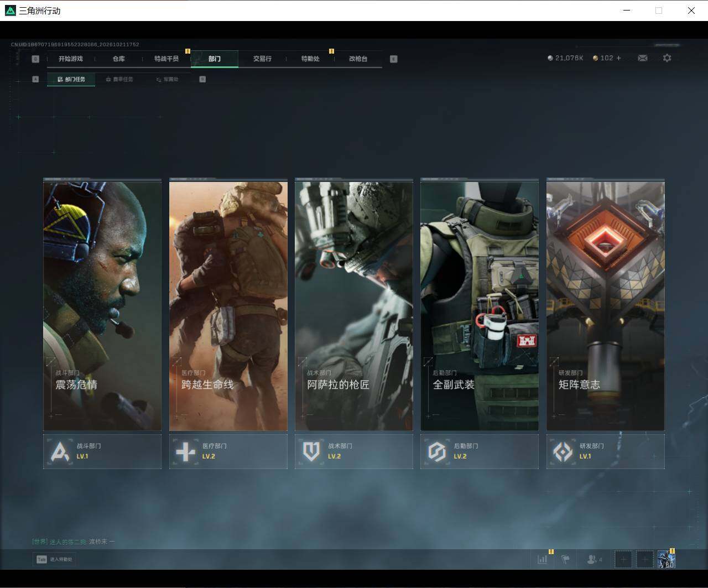Click the world chat message line
708x588 pixels.
pos(74,542)
